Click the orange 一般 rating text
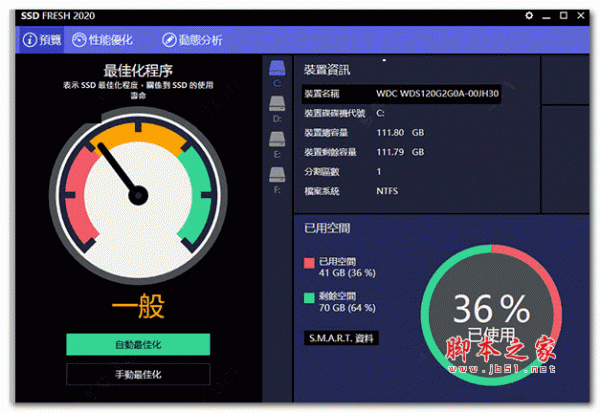This screenshot has height=413, width=600. (138, 306)
